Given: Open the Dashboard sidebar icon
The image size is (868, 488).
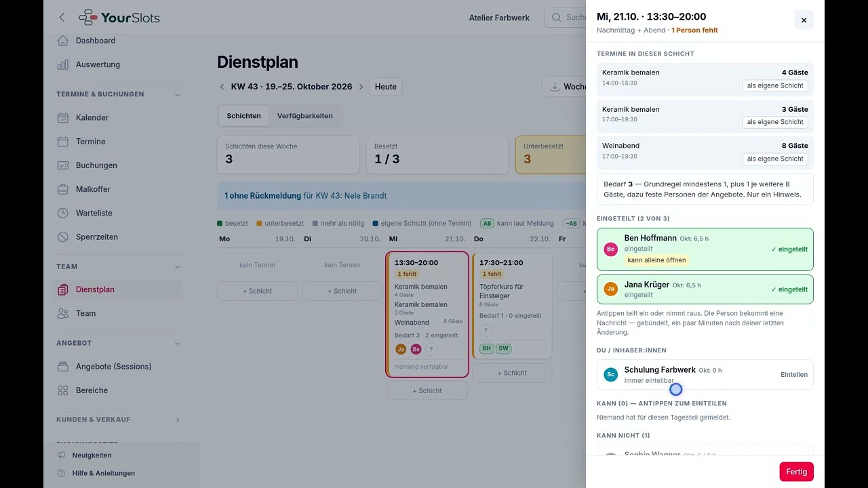Looking at the screenshot, I should (x=63, y=41).
